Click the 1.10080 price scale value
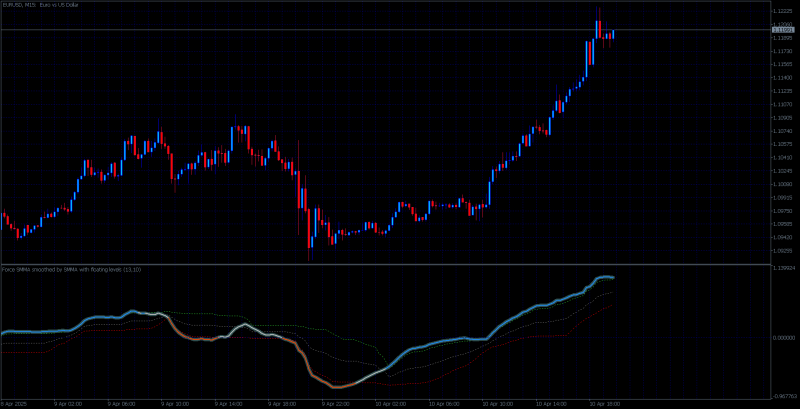The image size is (800, 409). [782, 184]
